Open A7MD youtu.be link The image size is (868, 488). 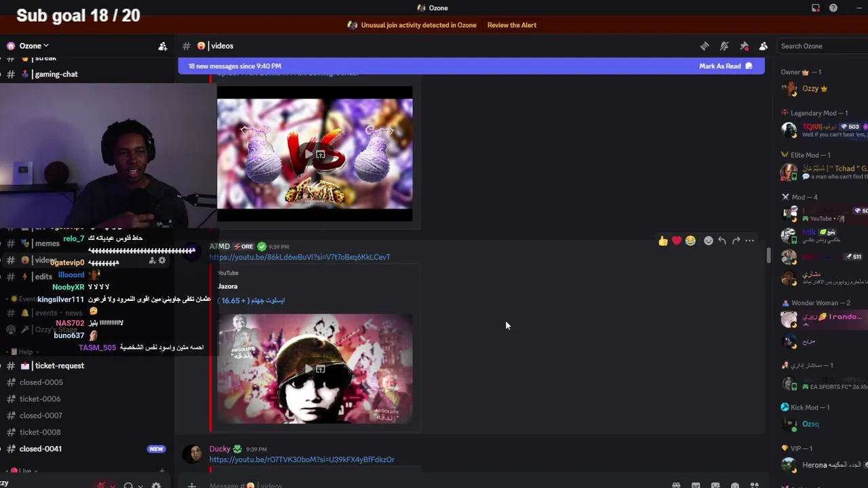click(300, 258)
